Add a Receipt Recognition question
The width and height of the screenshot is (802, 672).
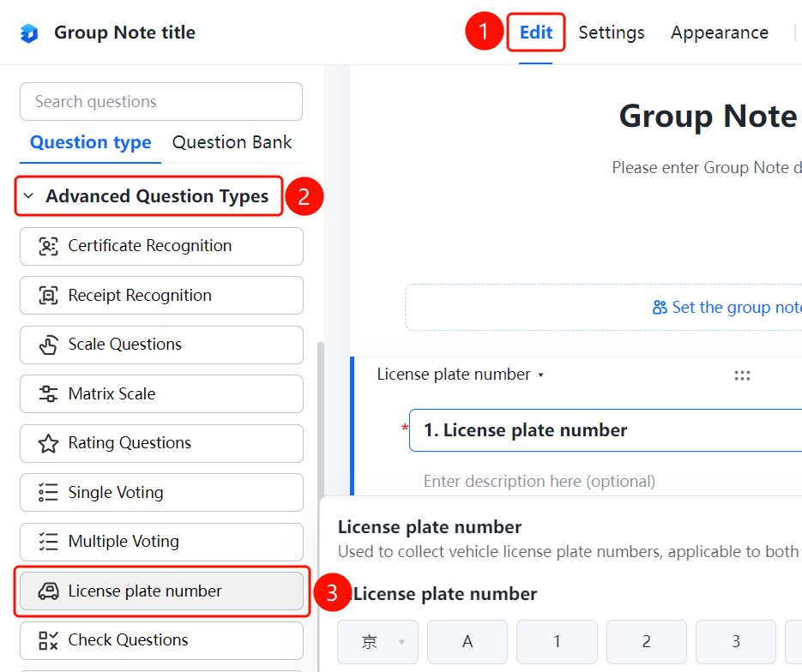[161, 296]
